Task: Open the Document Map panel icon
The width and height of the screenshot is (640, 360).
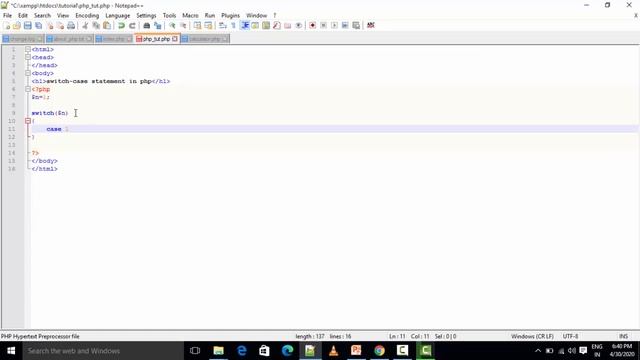Action: coord(266,25)
